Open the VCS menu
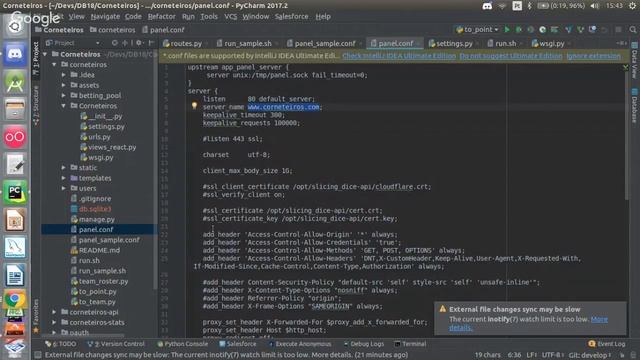Screen dimensions: 640x360 pos(231,17)
